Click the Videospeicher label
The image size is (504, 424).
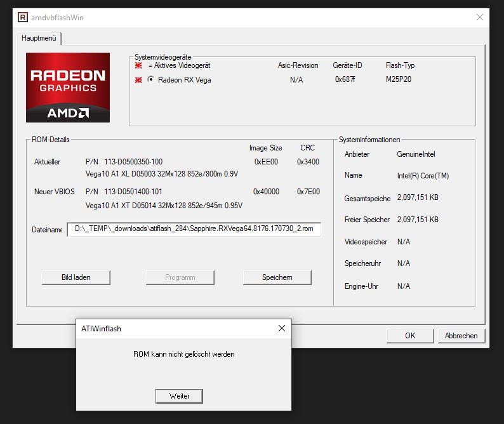pos(366,242)
